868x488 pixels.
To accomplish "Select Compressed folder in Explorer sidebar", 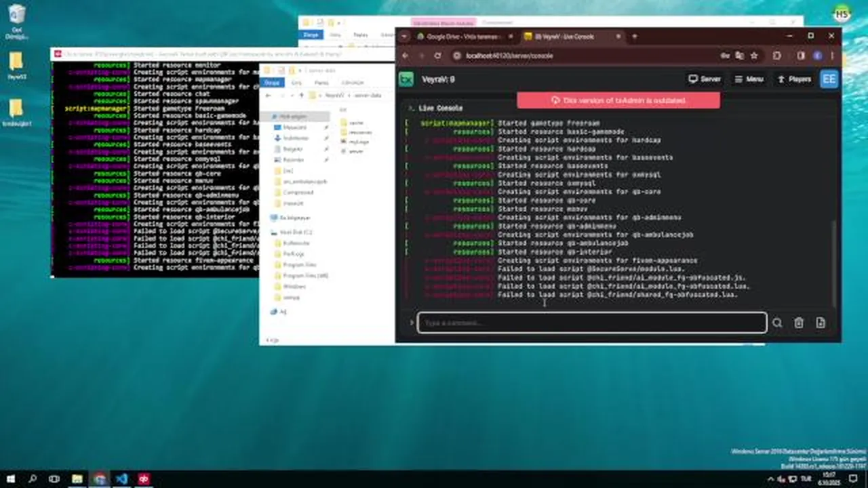I will [x=298, y=192].
